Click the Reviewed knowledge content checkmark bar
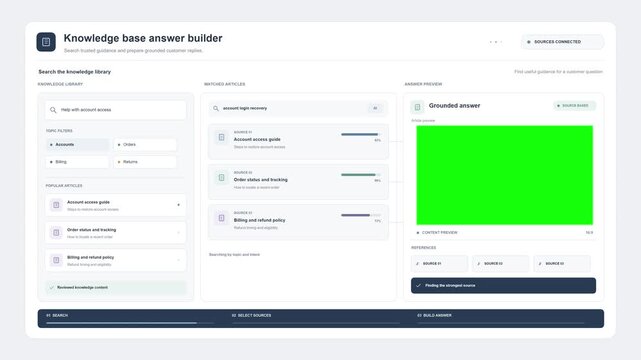Image resolution: width=641 pixels, height=360 pixels. [x=115, y=287]
